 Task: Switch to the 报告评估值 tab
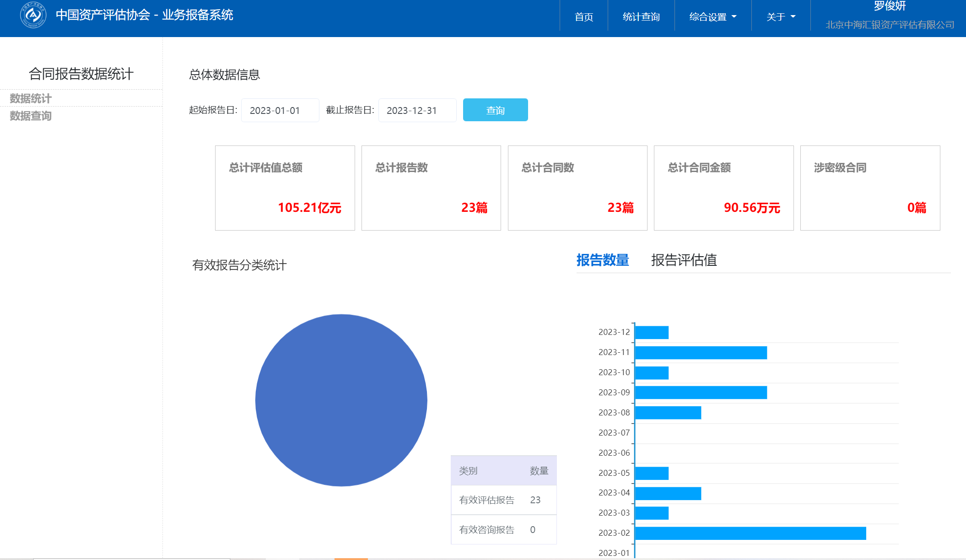pos(684,260)
